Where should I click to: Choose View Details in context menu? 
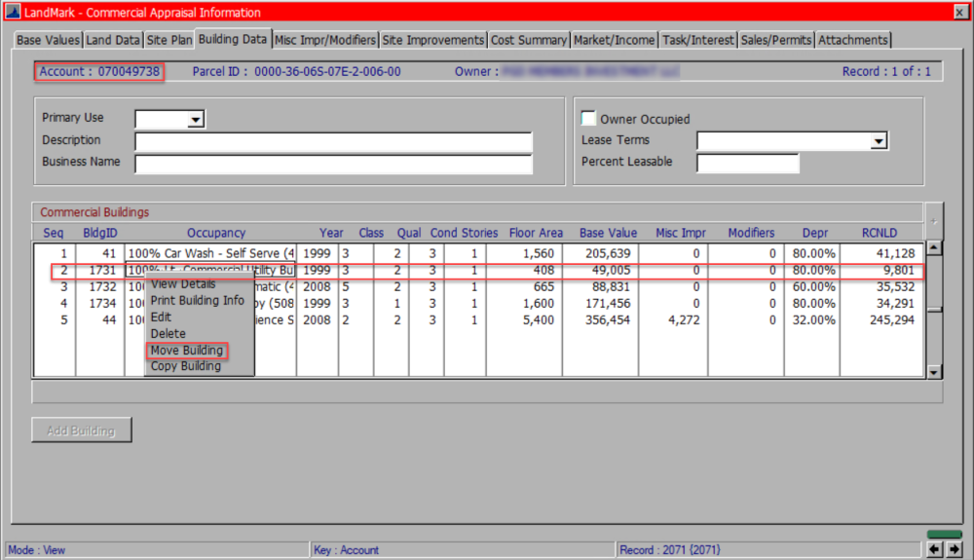[x=183, y=283]
